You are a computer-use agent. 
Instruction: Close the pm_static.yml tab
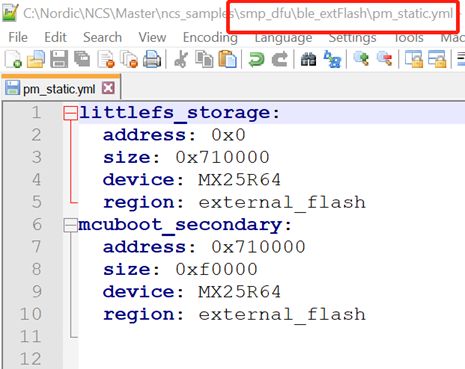108,88
